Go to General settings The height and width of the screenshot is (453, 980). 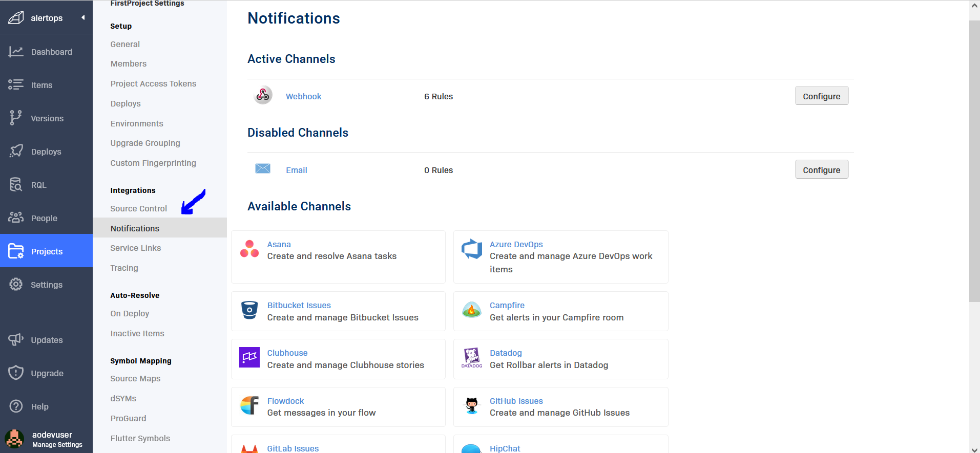coord(125,44)
